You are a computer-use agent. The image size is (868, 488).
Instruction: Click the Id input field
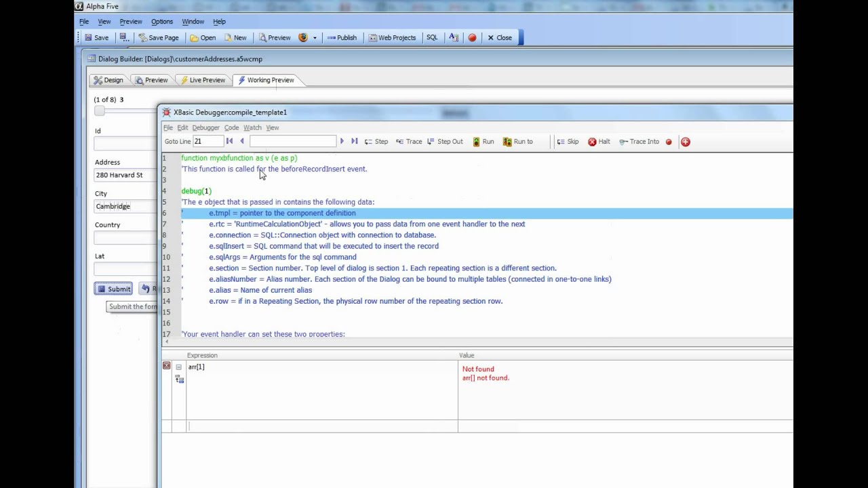click(x=125, y=144)
